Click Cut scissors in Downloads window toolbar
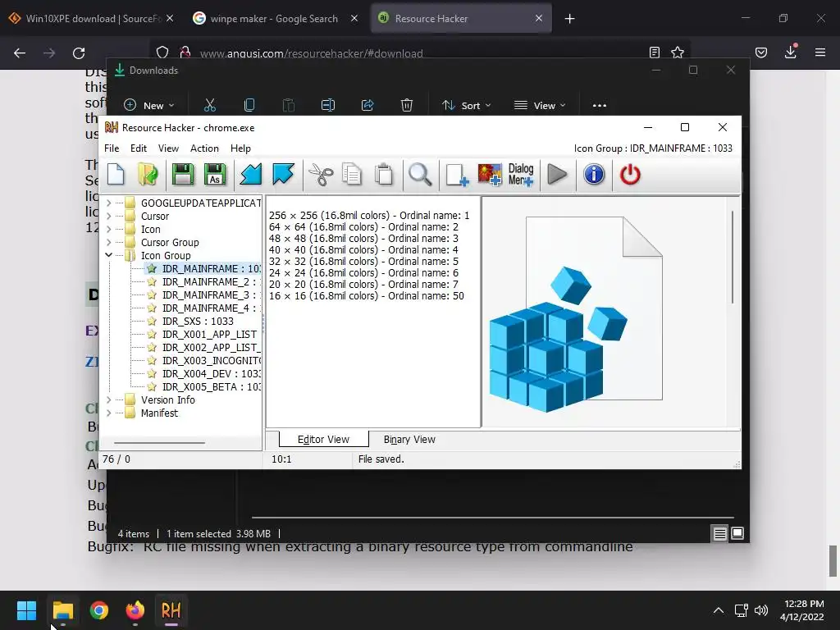The width and height of the screenshot is (840, 630). pyautogui.click(x=210, y=106)
